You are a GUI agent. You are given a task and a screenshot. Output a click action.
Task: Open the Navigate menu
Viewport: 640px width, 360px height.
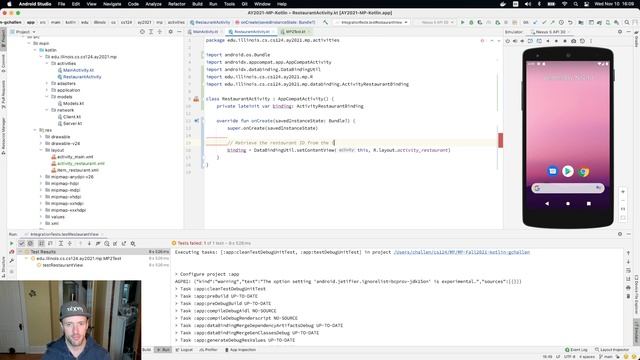112,4
